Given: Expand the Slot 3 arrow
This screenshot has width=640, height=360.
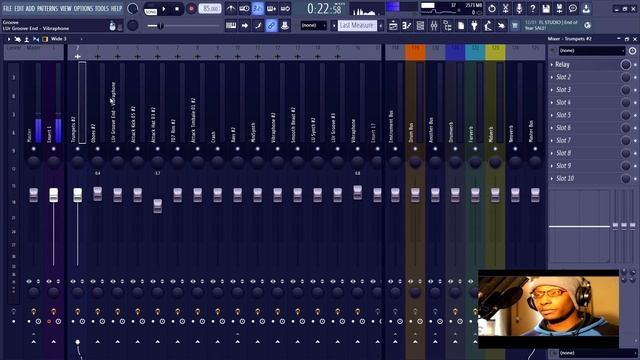Looking at the screenshot, I should click(552, 90).
